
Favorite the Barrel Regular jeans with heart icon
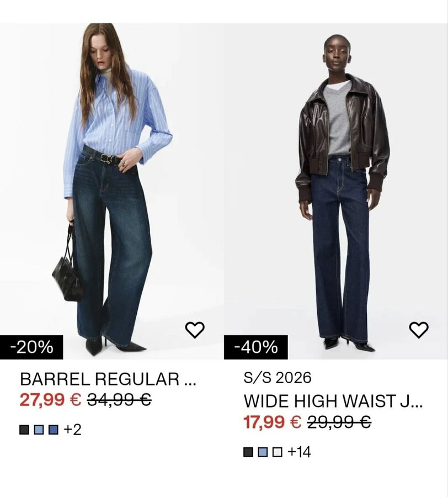point(195,330)
